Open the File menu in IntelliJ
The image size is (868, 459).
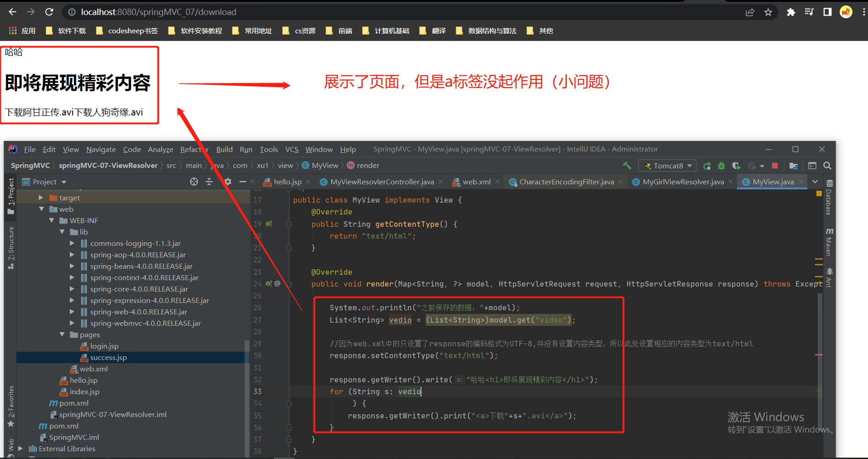pyautogui.click(x=30, y=149)
